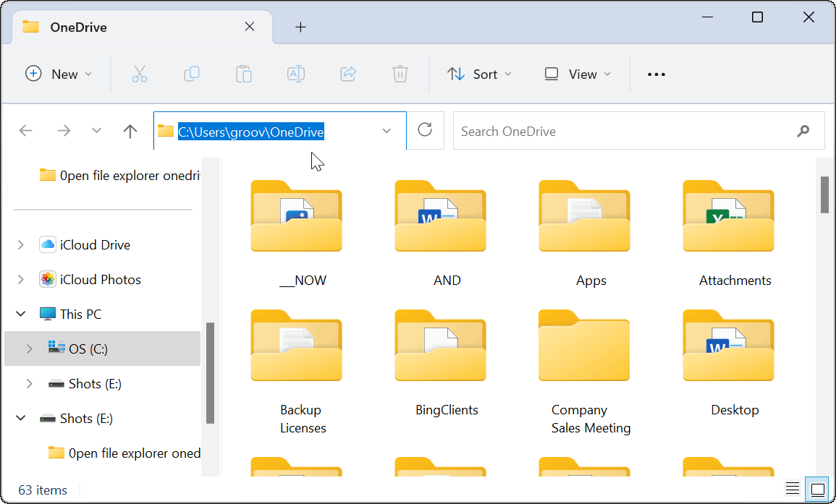This screenshot has width=836, height=504.
Task: Refresh the OneDrive folder view
Action: click(425, 130)
